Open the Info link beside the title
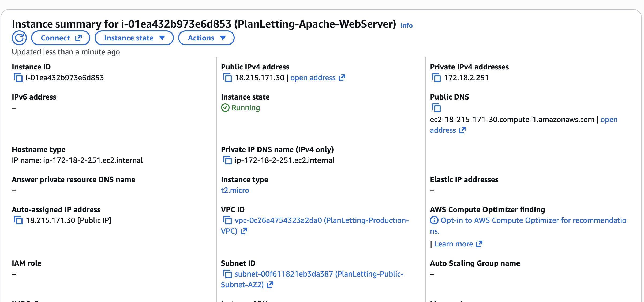This screenshot has height=302, width=644. point(406,25)
